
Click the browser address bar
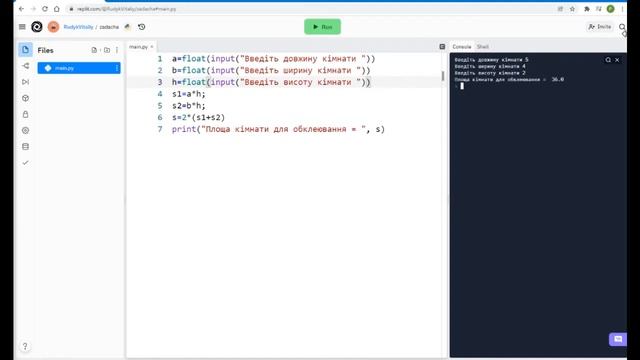coord(310,9)
